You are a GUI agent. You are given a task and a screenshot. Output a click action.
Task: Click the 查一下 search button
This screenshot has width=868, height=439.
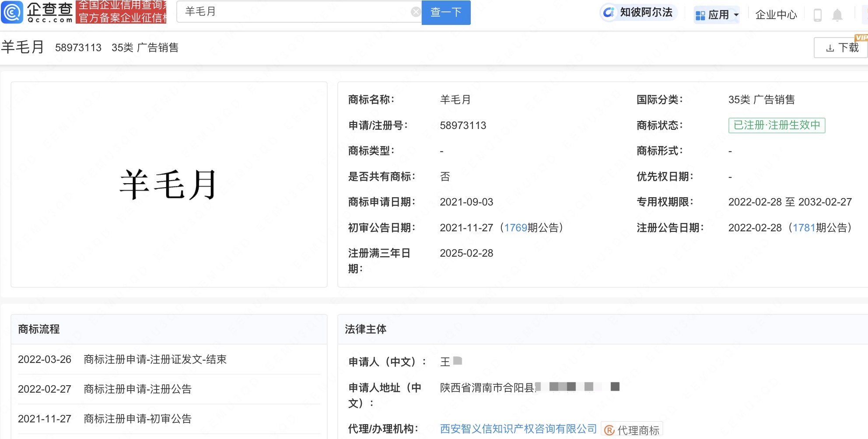click(446, 12)
